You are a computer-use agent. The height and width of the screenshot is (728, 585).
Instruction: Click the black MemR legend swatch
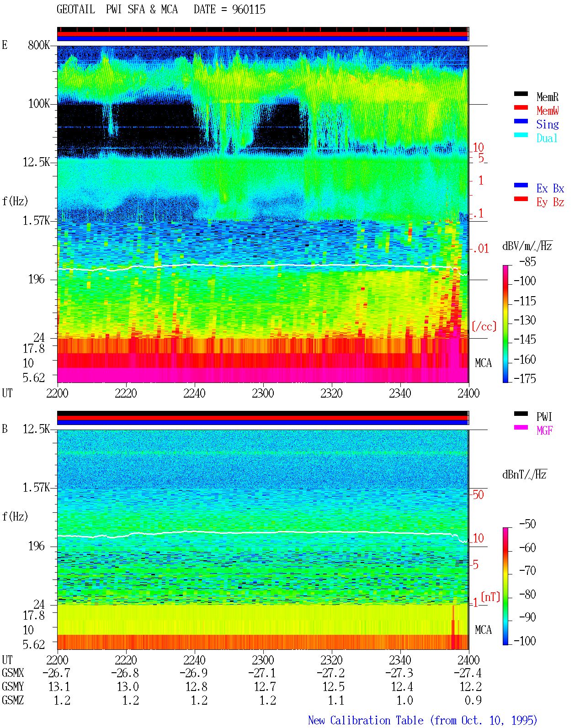521,94
